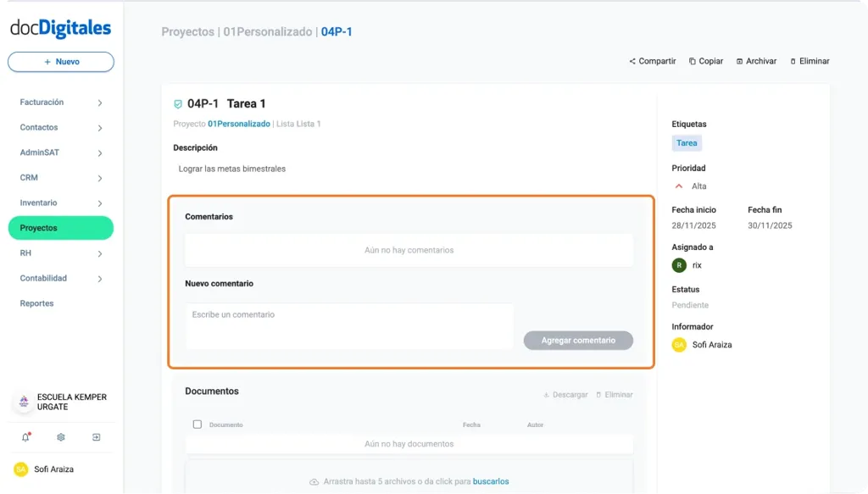Expand the CRM menu chevron

tap(102, 178)
